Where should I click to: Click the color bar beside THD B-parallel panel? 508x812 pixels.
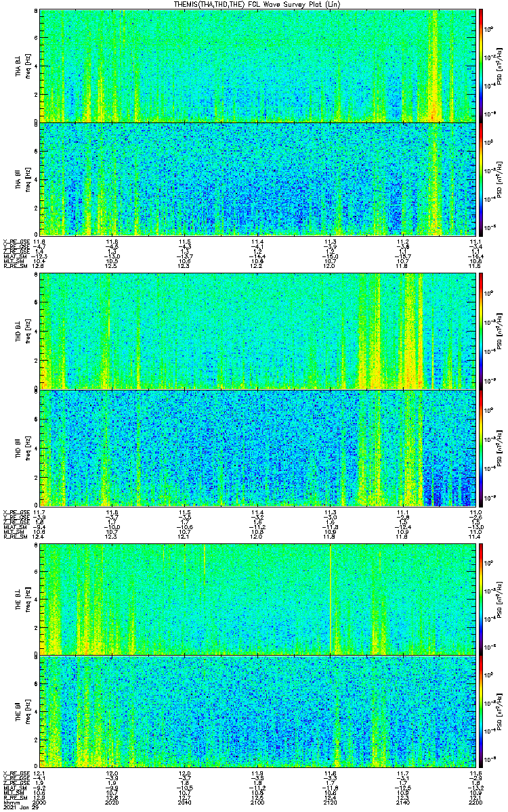pyautogui.click(x=481, y=447)
